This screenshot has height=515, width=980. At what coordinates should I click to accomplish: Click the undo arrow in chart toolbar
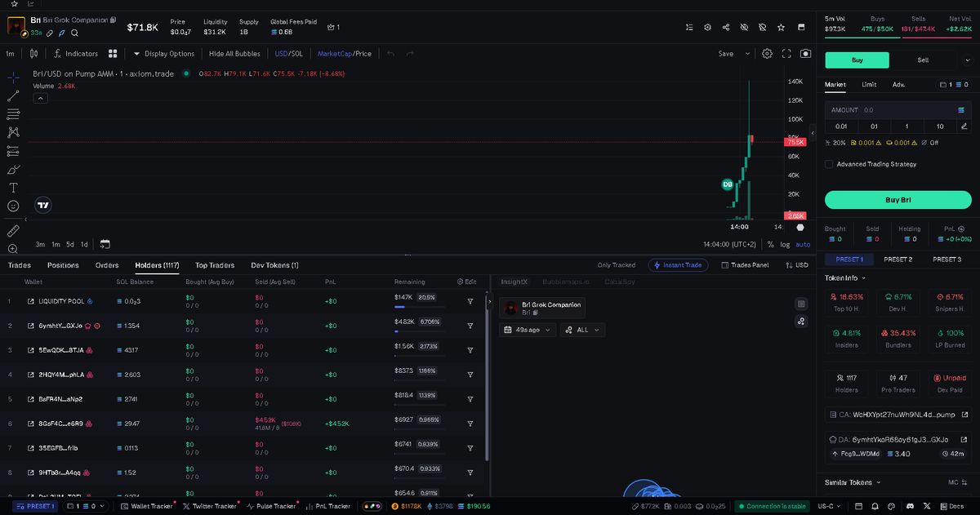point(390,54)
